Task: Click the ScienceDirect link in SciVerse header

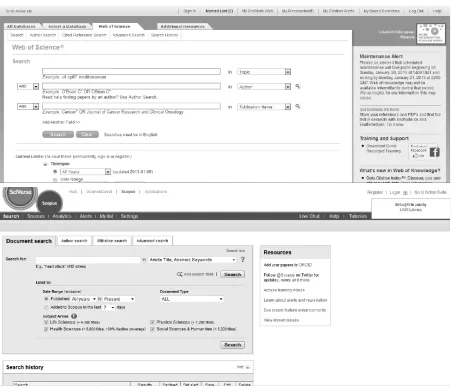Action: (99, 192)
